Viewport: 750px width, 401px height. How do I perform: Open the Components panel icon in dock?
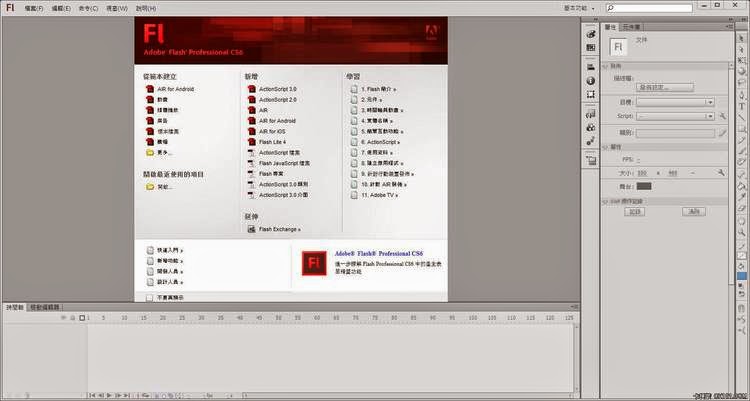591,127
